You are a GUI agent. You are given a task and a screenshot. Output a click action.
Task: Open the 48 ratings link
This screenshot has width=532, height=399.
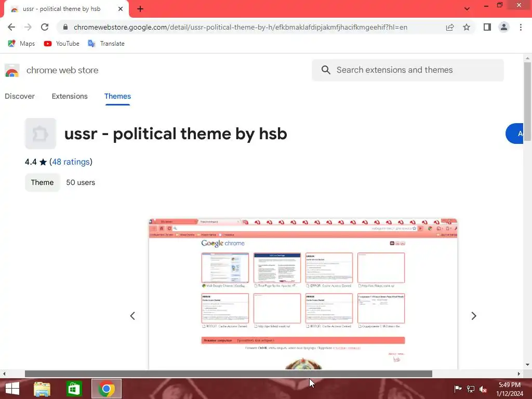coord(71,162)
